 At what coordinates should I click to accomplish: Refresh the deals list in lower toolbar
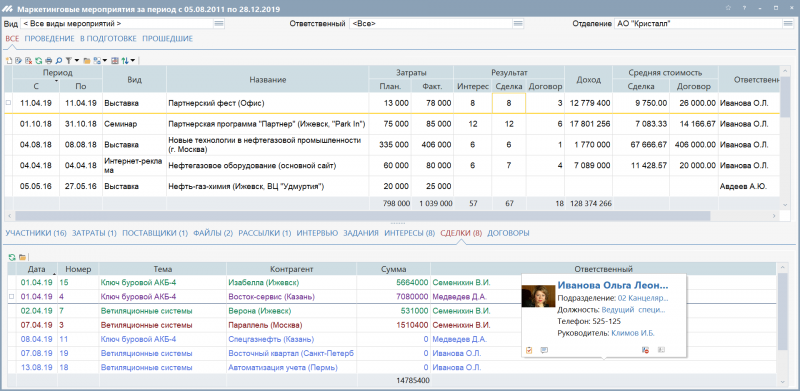[x=12, y=256]
